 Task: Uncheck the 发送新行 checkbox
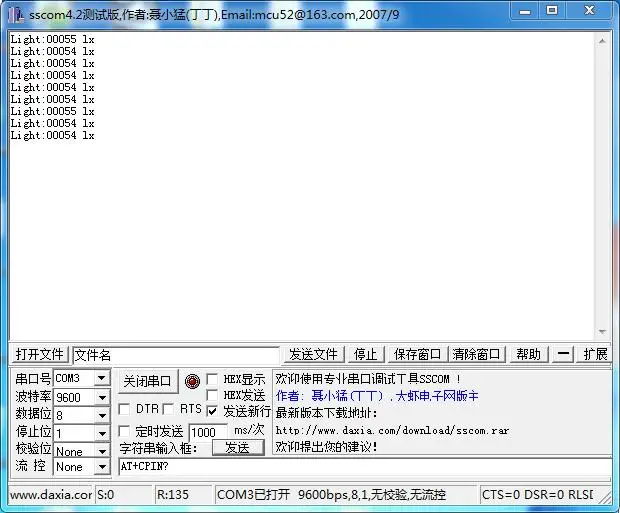tap(213, 411)
